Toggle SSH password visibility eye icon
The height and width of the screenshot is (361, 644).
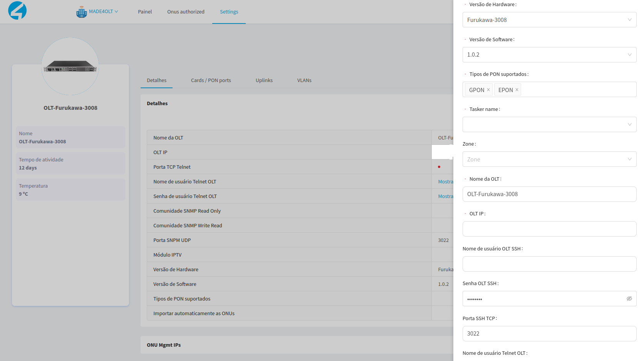[629, 299]
